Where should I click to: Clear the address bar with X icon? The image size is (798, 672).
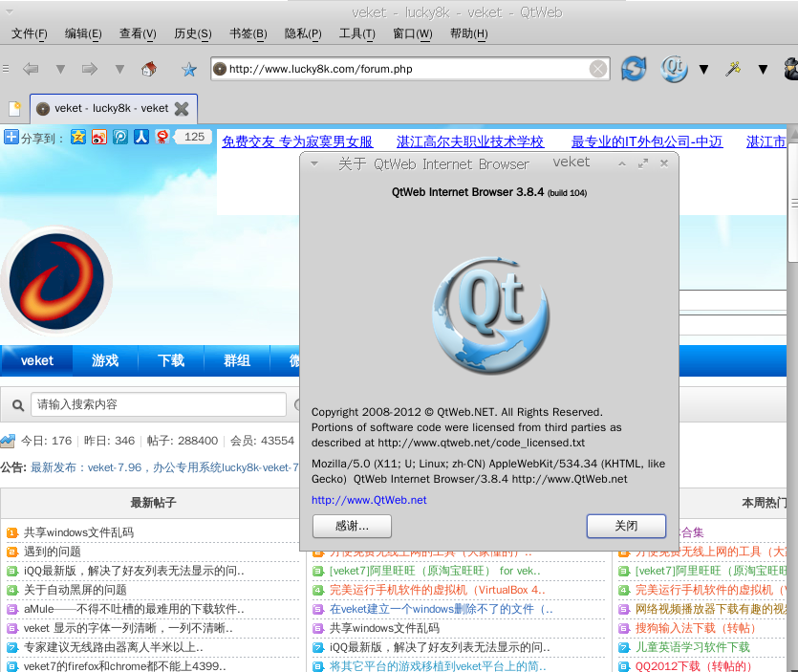coord(598,69)
